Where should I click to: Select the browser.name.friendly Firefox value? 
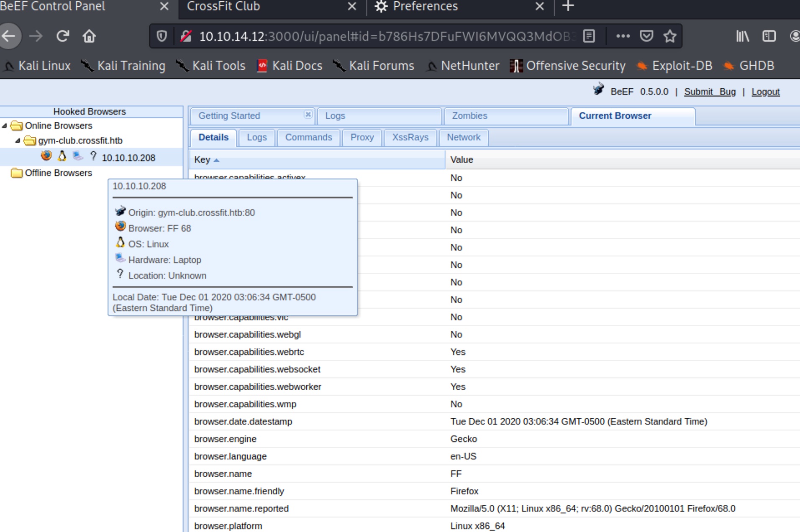pyautogui.click(x=464, y=491)
